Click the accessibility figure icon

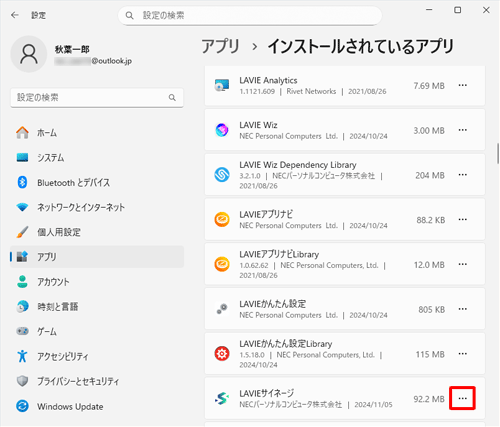[x=22, y=356]
